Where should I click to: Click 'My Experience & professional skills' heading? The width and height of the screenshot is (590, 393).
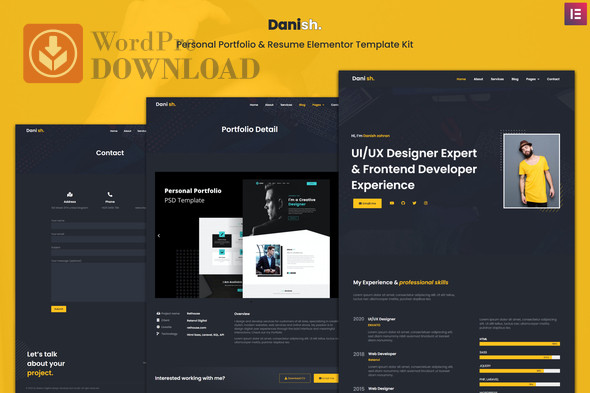point(400,282)
